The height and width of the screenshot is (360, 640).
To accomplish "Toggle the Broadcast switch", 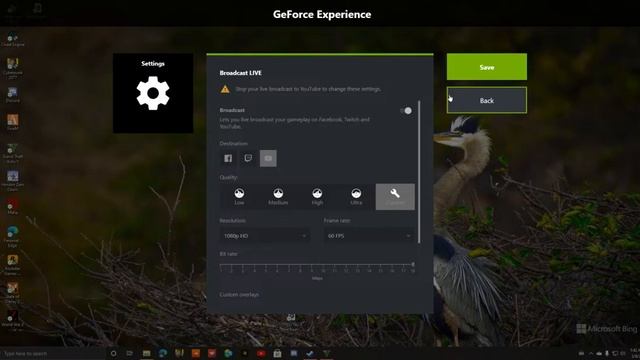I will tap(406, 111).
